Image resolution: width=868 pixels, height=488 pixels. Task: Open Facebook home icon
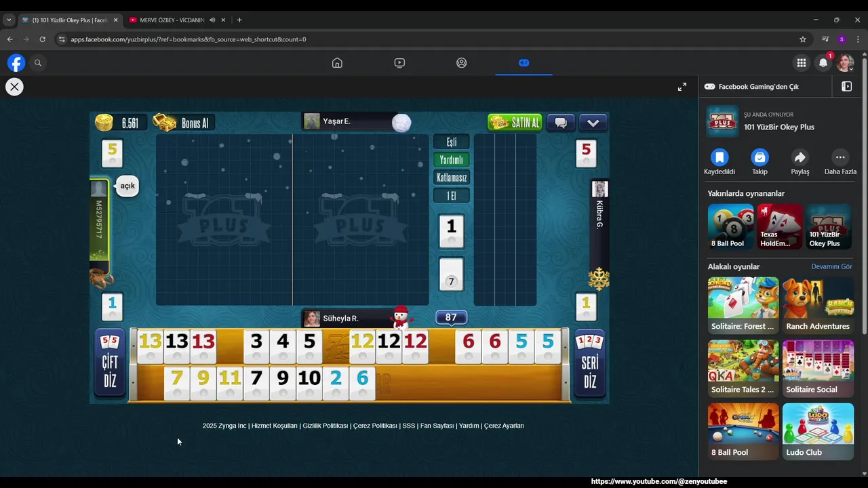[337, 63]
